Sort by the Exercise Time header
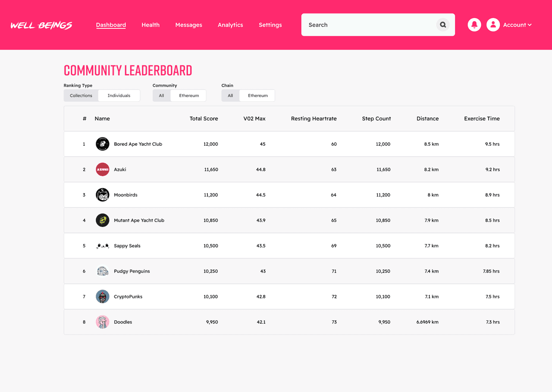This screenshot has width=552, height=392. click(482, 118)
